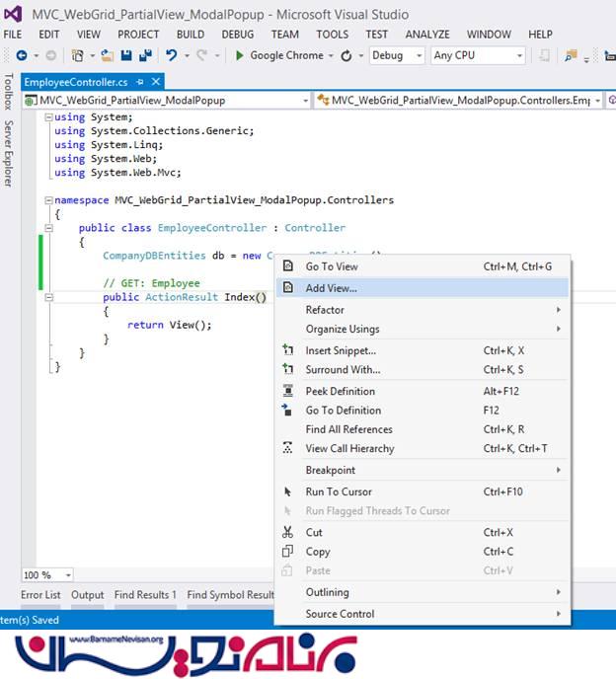Click the Save file icon in toolbar
616x679 pixels.
(x=127, y=56)
